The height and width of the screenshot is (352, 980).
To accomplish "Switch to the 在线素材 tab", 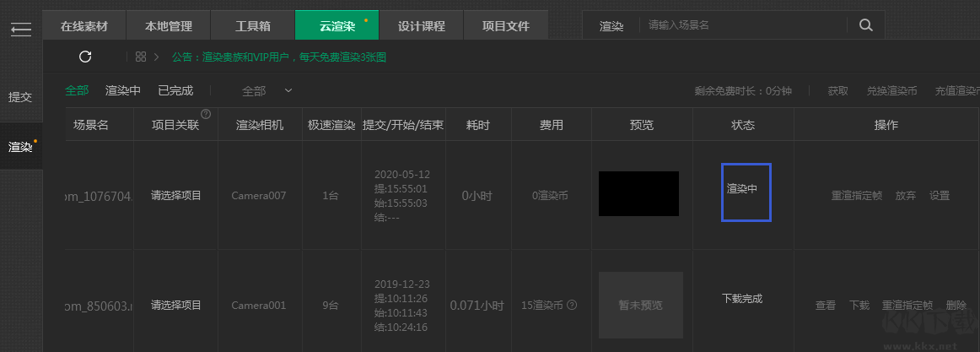I will point(84,25).
